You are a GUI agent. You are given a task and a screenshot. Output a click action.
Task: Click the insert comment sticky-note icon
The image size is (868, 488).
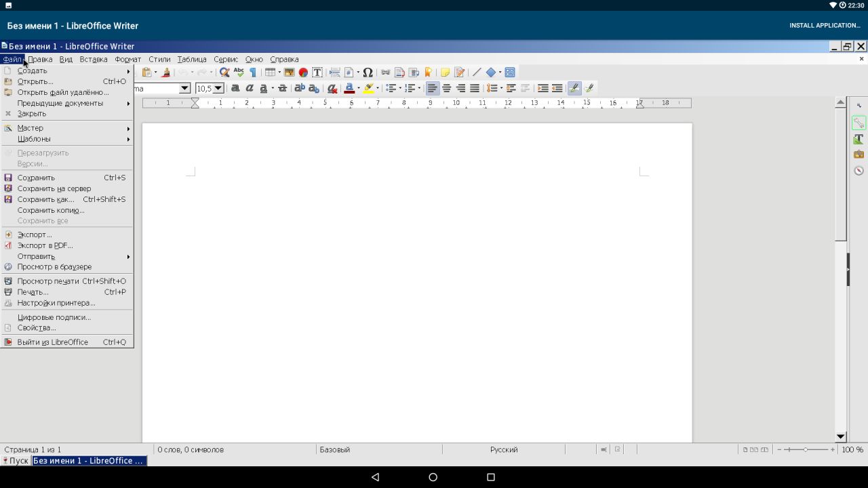point(445,73)
